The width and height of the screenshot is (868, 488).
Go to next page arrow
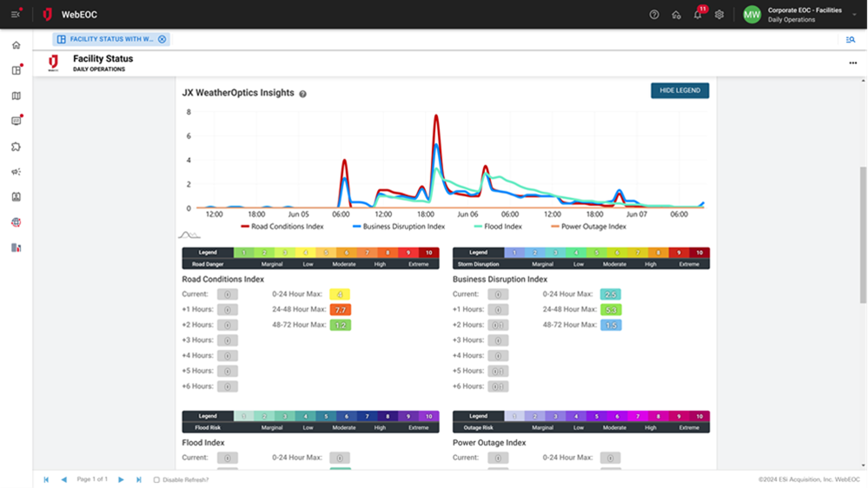[x=121, y=479]
